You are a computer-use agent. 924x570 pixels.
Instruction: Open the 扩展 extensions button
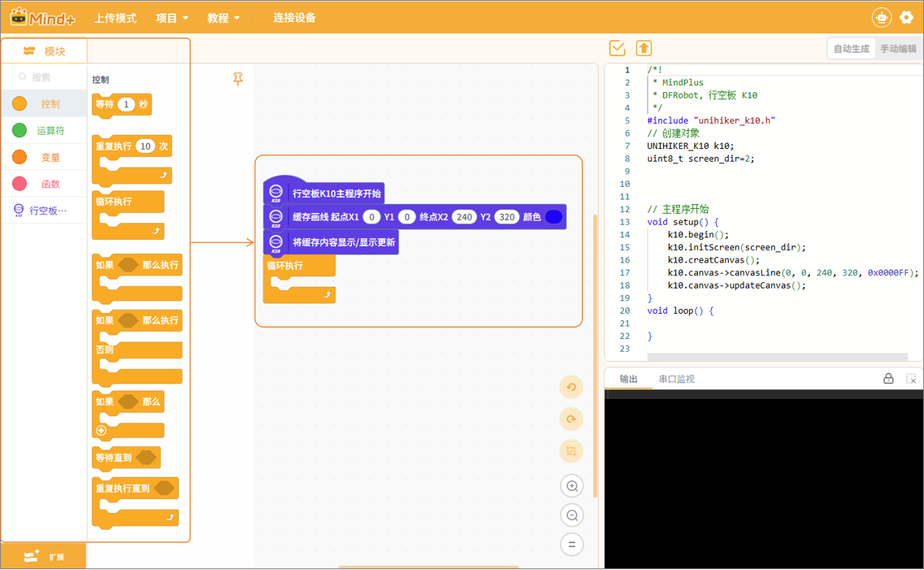tap(43, 557)
